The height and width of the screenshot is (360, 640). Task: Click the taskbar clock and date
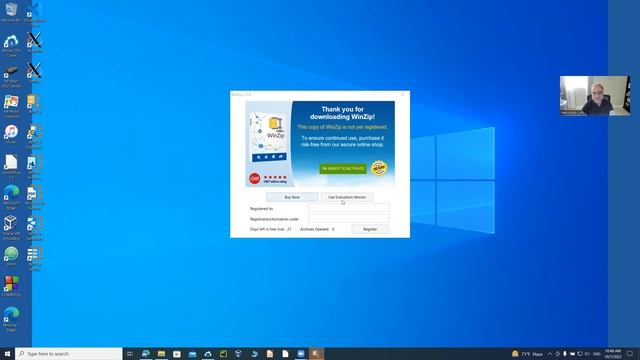tap(613, 354)
